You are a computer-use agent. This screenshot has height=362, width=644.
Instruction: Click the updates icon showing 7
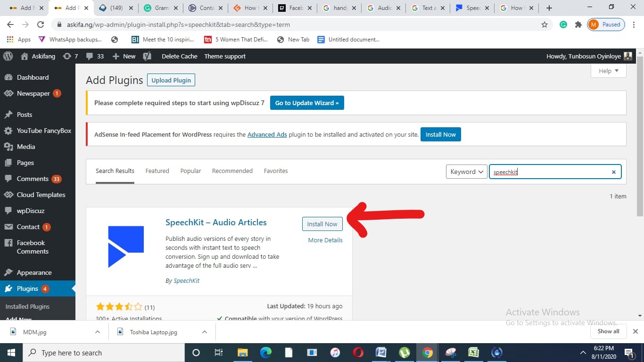[70, 56]
